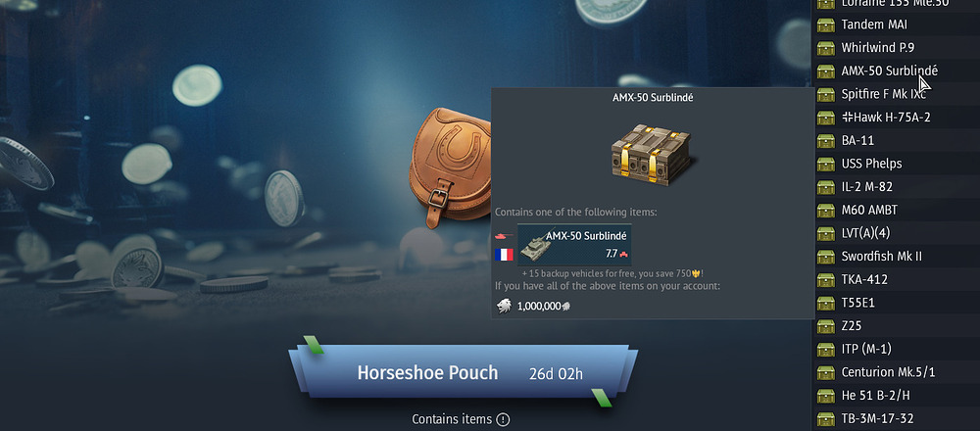This screenshot has height=431, width=980.
Task: Click the chest icon beside Whirlwind P.9
Action: pos(826,48)
